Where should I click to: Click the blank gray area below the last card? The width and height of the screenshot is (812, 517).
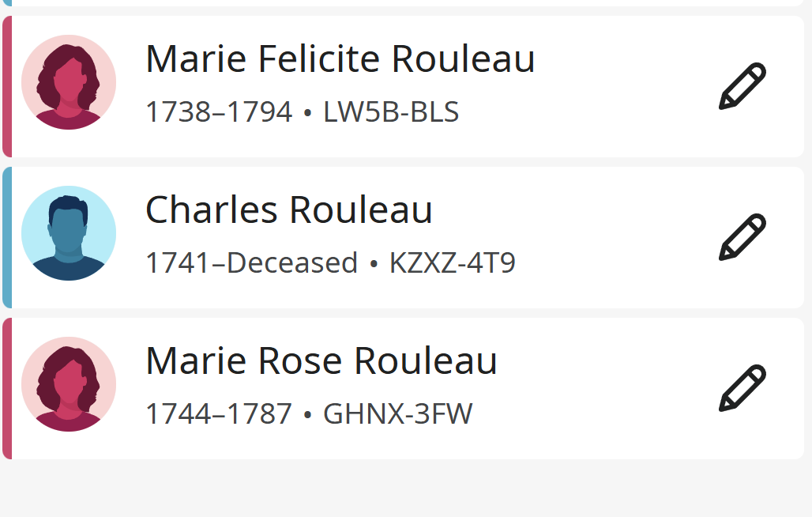point(406,488)
